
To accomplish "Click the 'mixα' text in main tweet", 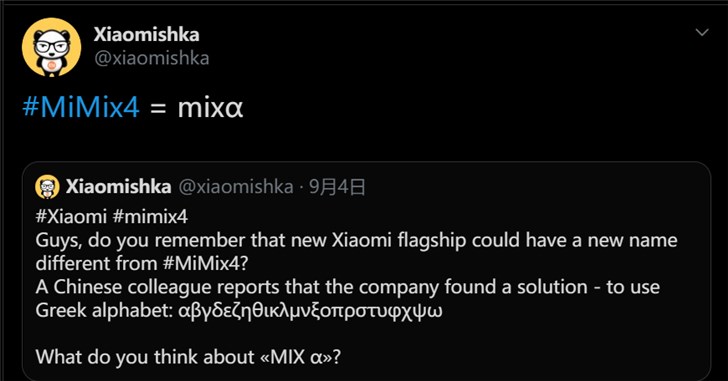I will [210, 108].
